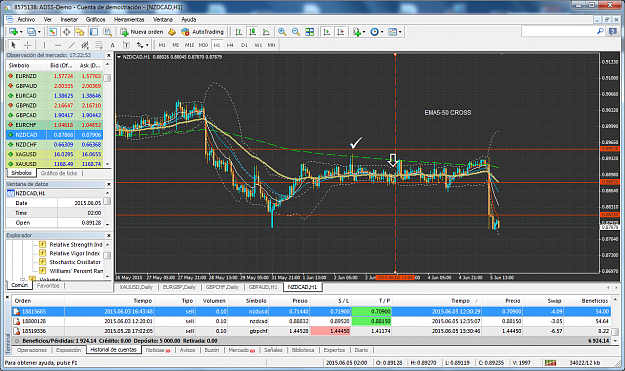
Task: Open the Archivo menu
Action: click(26, 19)
